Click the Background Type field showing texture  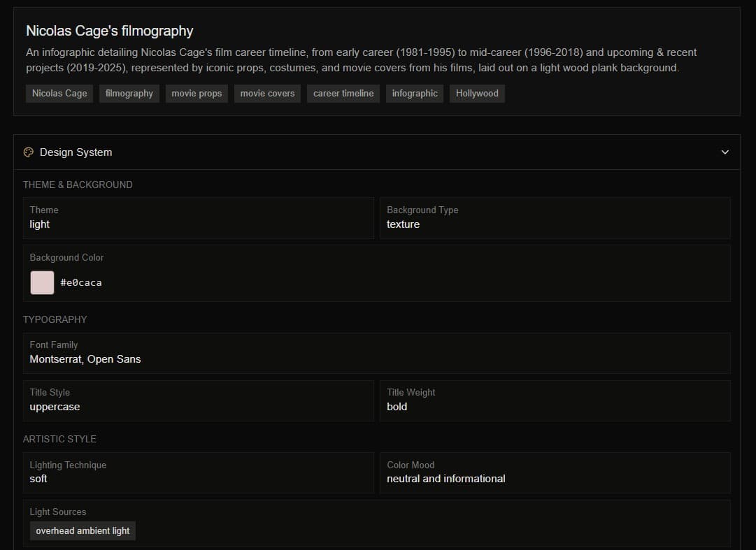(x=555, y=218)
